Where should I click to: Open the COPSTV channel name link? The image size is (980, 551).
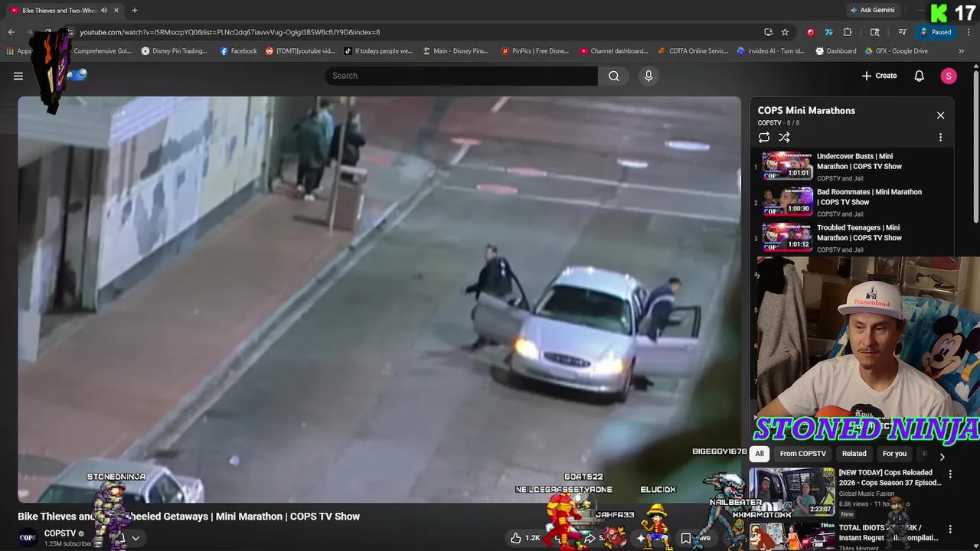pyautogui.click(x=60, y=533)
